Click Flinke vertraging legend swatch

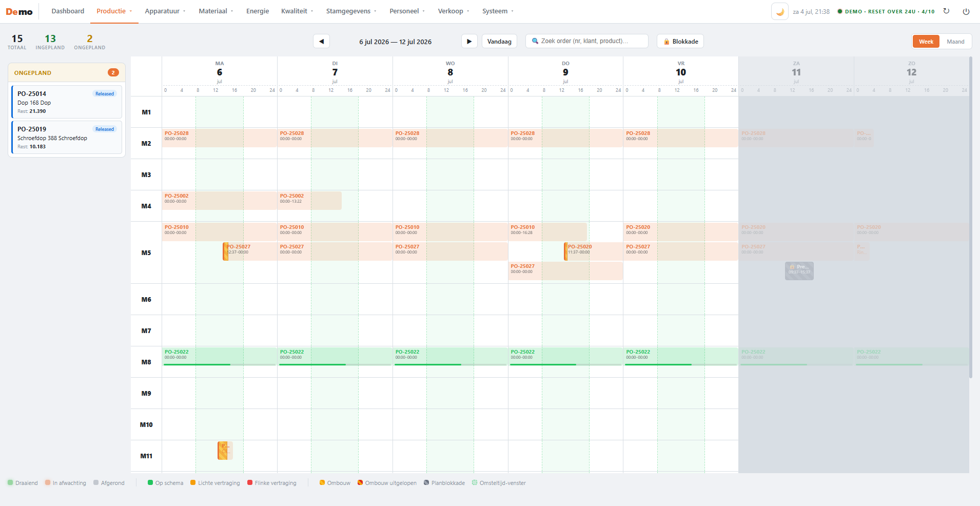point(250,482)
